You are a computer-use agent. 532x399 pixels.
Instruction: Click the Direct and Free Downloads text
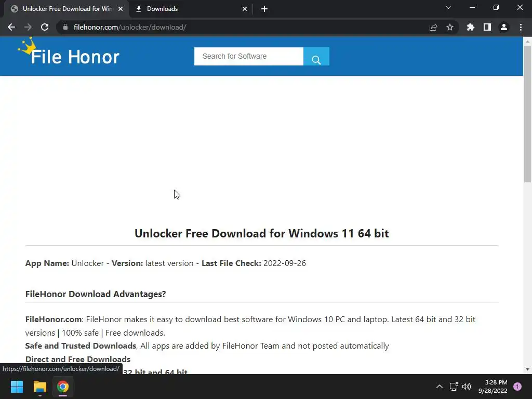tap(78, 359)
